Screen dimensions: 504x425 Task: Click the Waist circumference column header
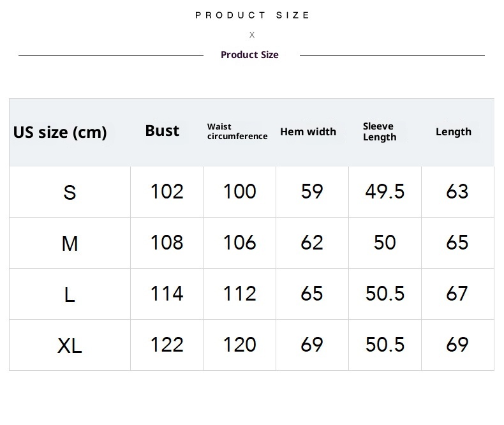point(237,131)
